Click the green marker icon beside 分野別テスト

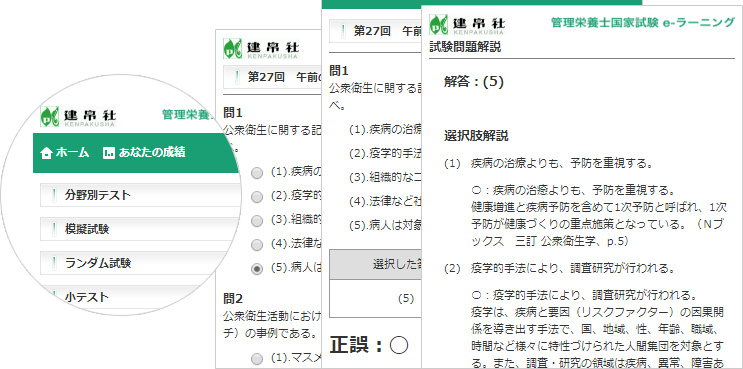tap(54, 195)
